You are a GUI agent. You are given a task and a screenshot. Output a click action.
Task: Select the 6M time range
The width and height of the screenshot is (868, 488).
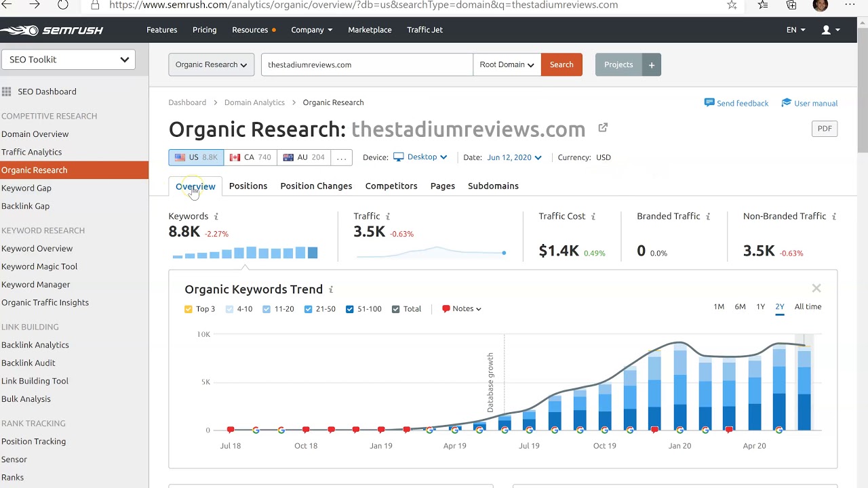click(x=740, y=307)
